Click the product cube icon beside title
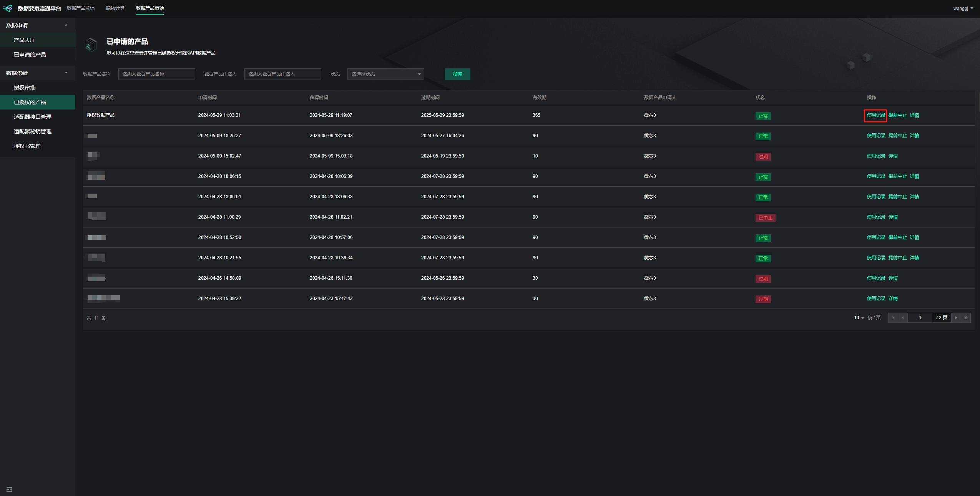The height and width of the screenshot is (496, 980). coord(91,45)
